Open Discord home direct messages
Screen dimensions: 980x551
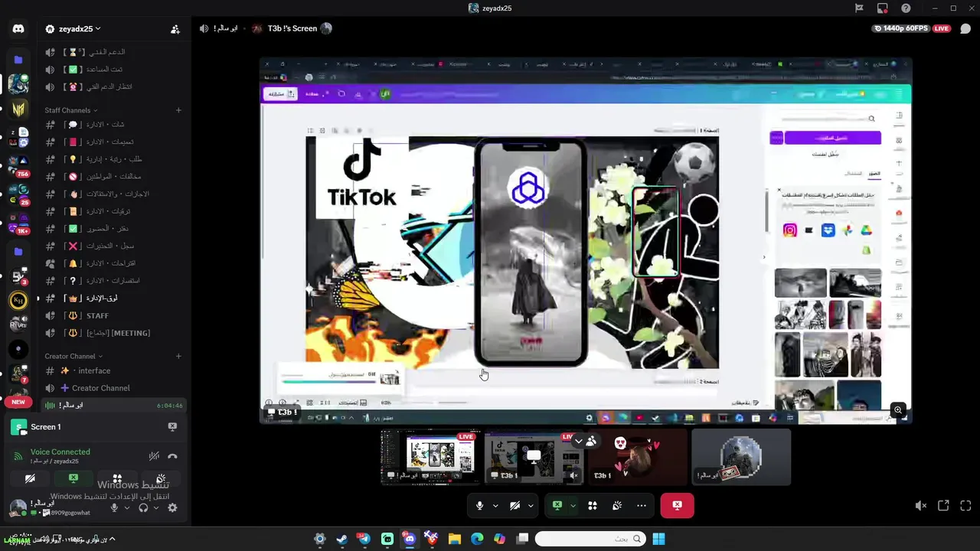point(18,29)
